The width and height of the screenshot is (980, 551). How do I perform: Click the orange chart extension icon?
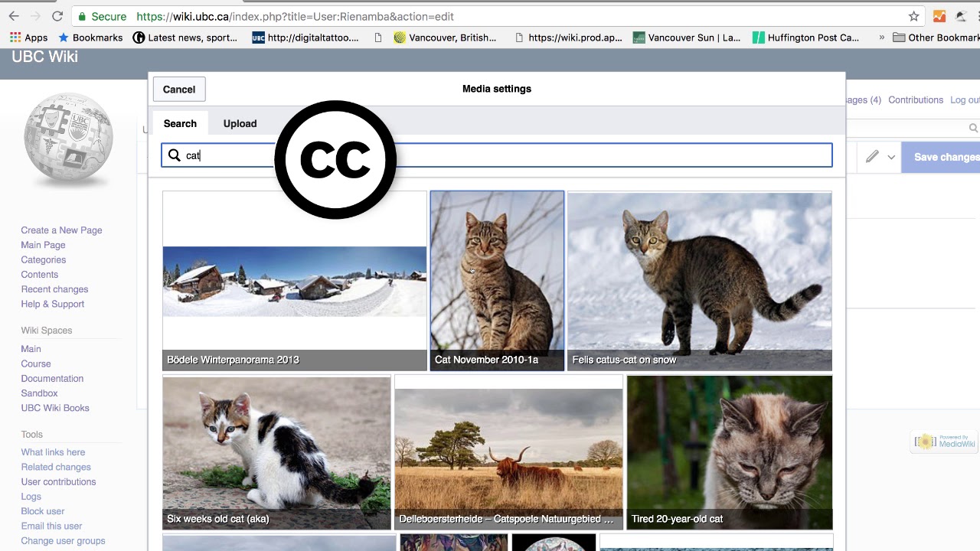pyautogui.click(x=939, y=16)
